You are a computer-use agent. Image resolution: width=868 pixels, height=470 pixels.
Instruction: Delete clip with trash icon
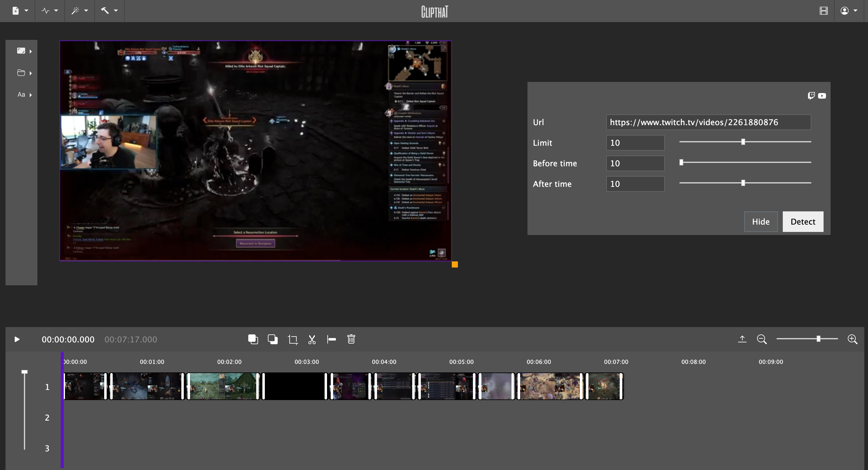coord(351,339)
